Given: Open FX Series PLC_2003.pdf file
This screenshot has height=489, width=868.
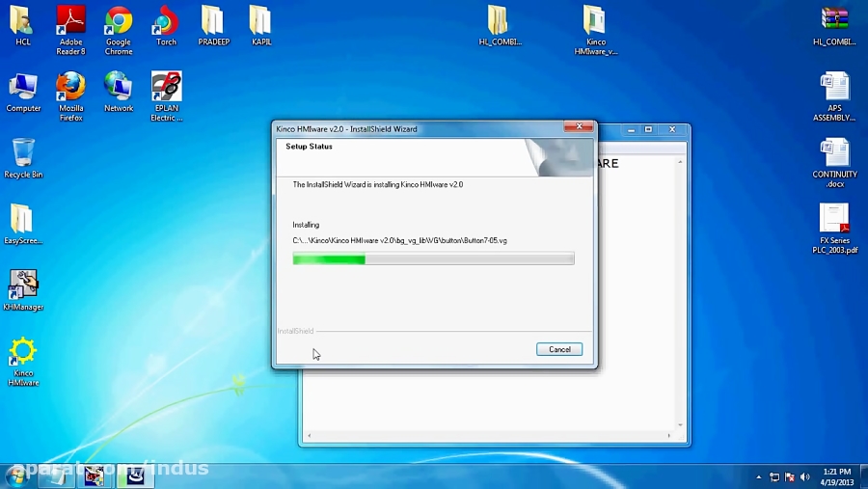Looking at the screenshot, I should pos(834,229).
